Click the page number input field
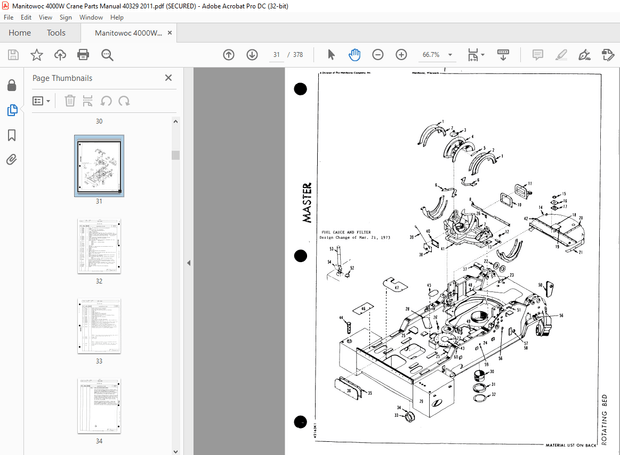Screen dimensions: 620x455 tap(278, 55)
